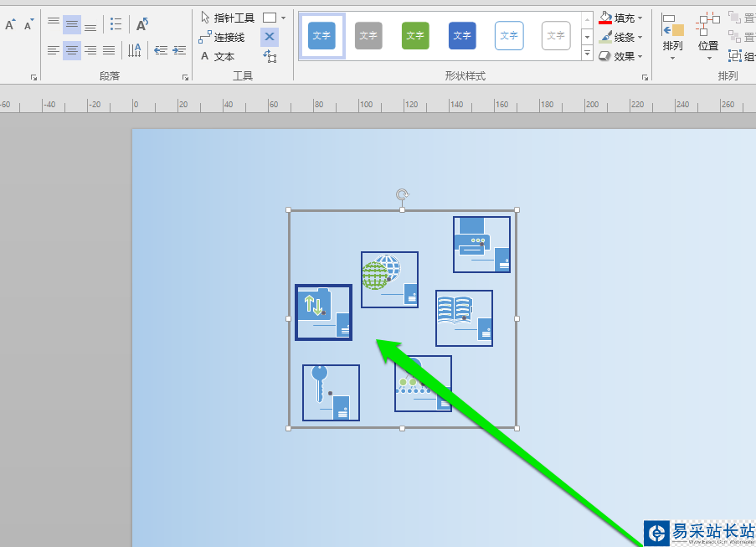This screenshot has width=756, height=547.
Task: Open the 填充 fill dropdown arrow
Action: pyautogui.click(x=640, y=18)
